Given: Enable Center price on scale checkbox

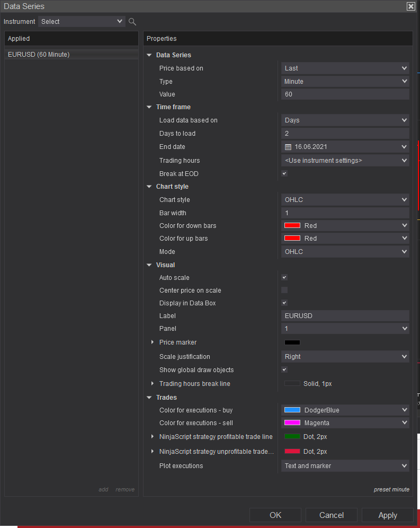Looking at the screenshot, I should click(x=284, y=291).
